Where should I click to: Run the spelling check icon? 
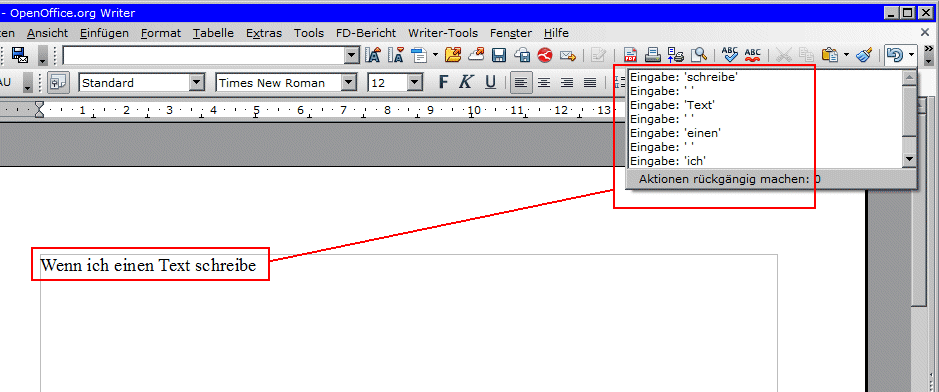[x=730, y=56]
